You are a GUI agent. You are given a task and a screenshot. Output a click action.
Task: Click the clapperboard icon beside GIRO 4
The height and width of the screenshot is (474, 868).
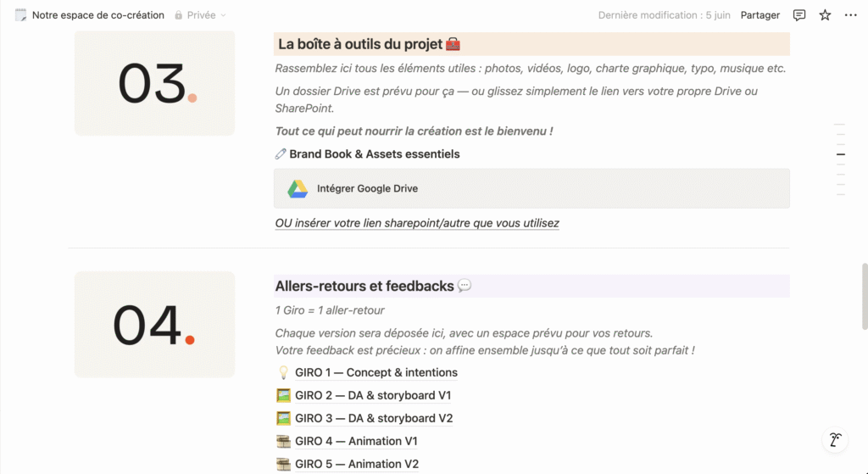(x=283, y=441)
